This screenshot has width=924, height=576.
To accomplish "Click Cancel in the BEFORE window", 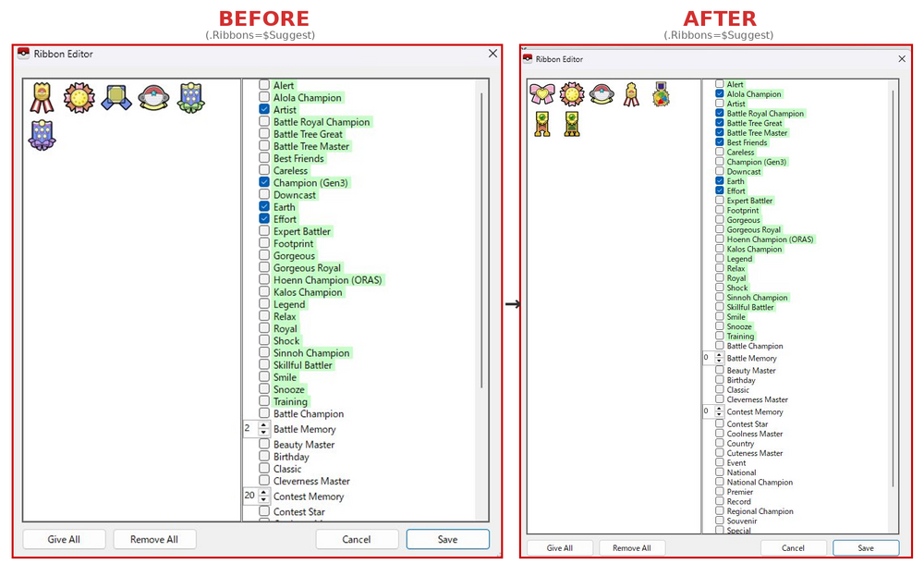I will [x=356, y=539].
